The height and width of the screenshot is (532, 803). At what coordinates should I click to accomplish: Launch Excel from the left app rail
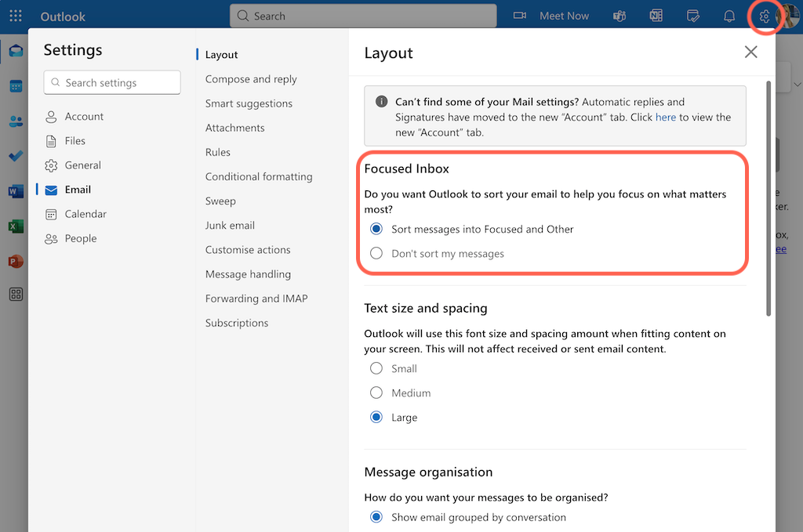[x=16, y=226]
